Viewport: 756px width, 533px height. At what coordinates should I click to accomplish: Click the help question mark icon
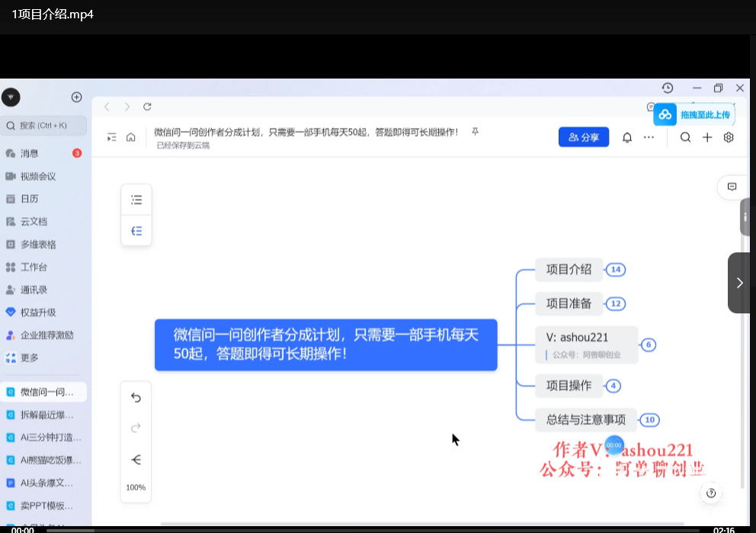711,493
